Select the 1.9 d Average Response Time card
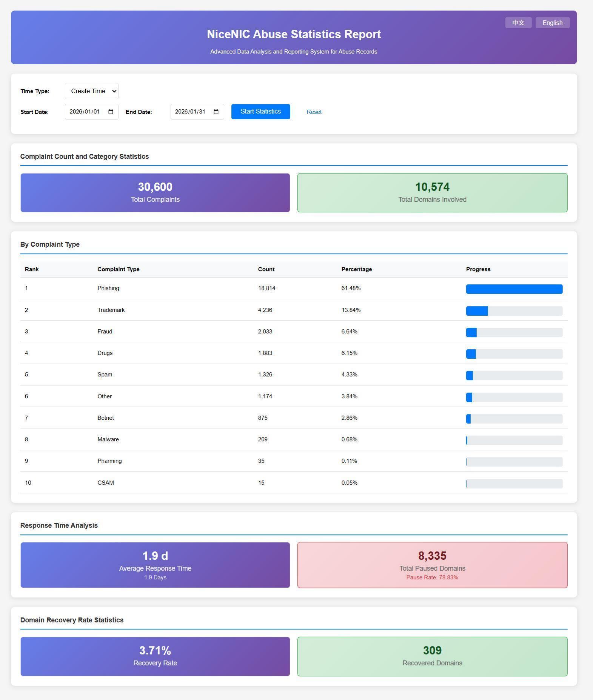This screenshot has width=593, height=700. click(155, 565)
